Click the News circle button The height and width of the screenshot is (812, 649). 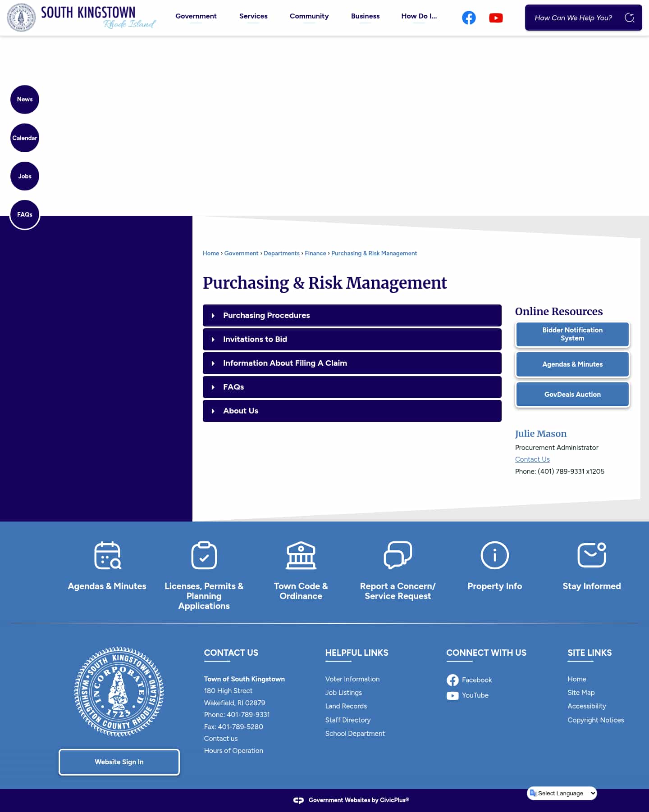[x=25, y=100]
